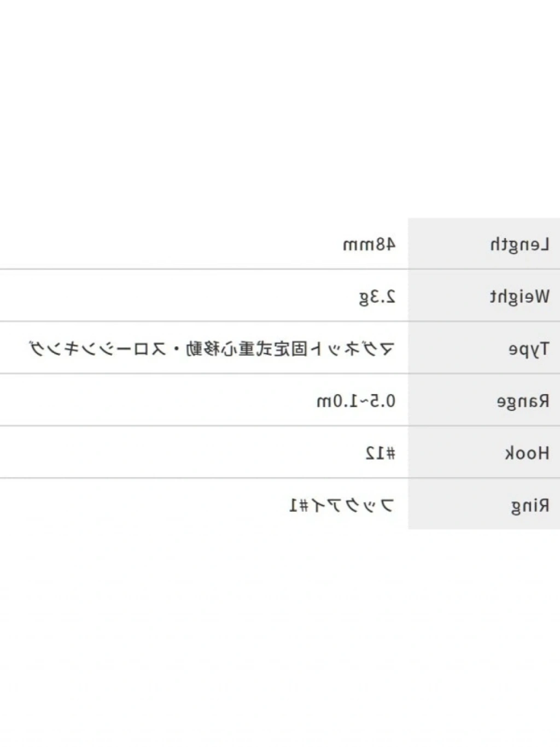The height and width of the screenshot is (747, 560).
Task: Select the "#12" hook size value
Action: [380, 453]
